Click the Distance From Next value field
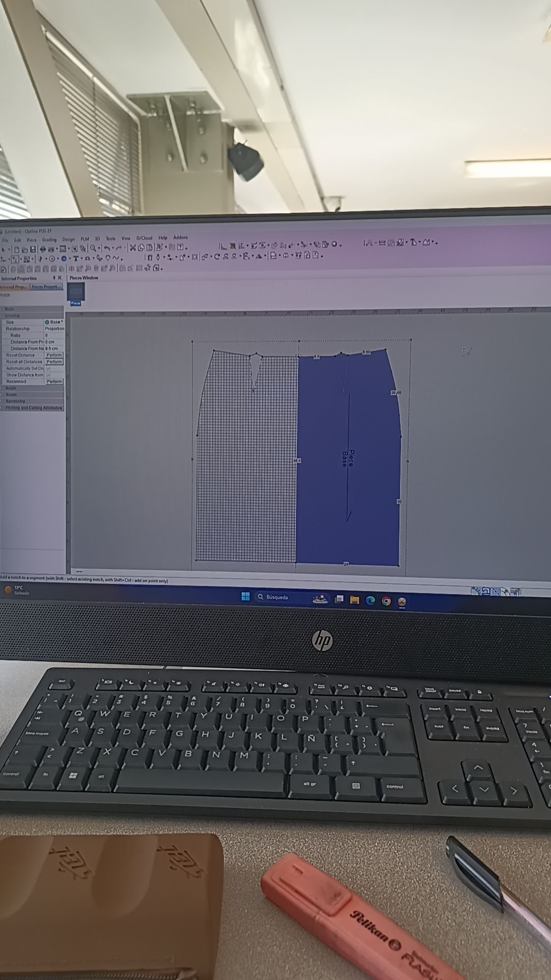Image resolution: width=551 pixels, height=980 pixels. tap(54, 349)
